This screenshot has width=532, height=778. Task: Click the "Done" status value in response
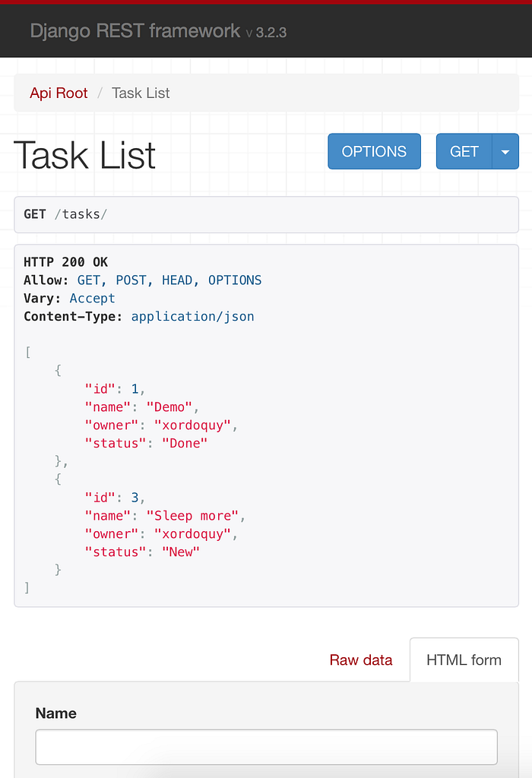click(x=185, y=444)
